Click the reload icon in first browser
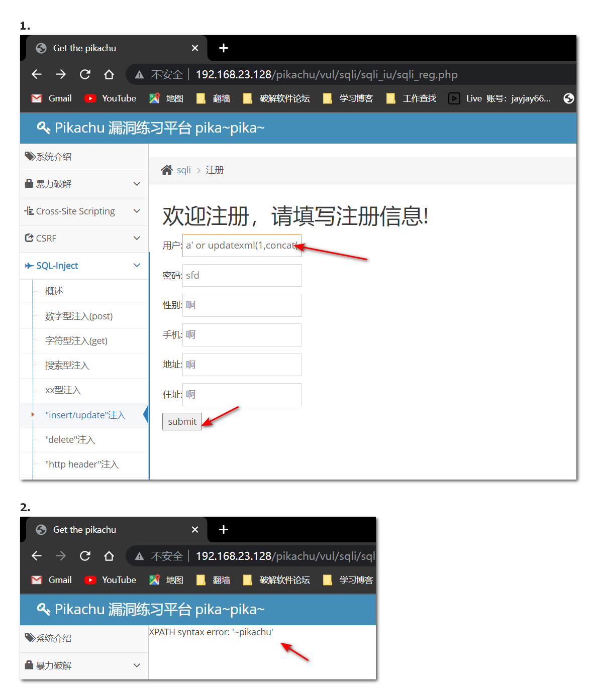This screenshot has height=700, width=597. [x=85, y=74]
